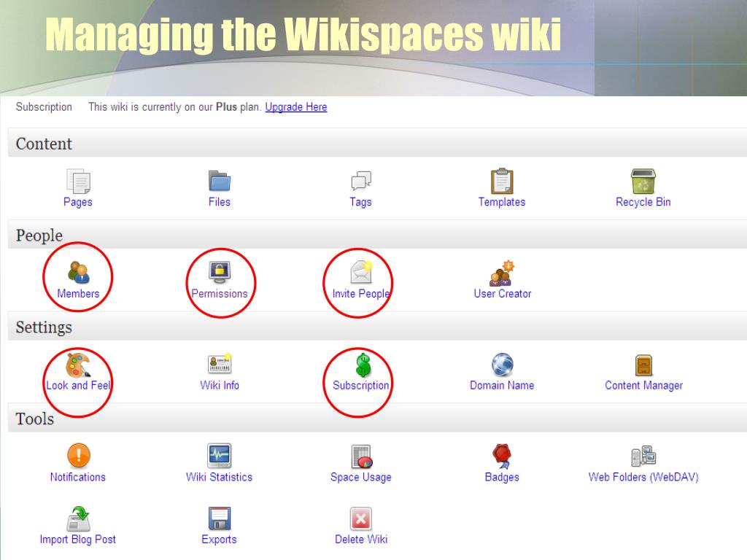Click the Invite People envelope icon
Image resolution: width=747 pixels, height=560 pixels.
click(x=361, y=272)
